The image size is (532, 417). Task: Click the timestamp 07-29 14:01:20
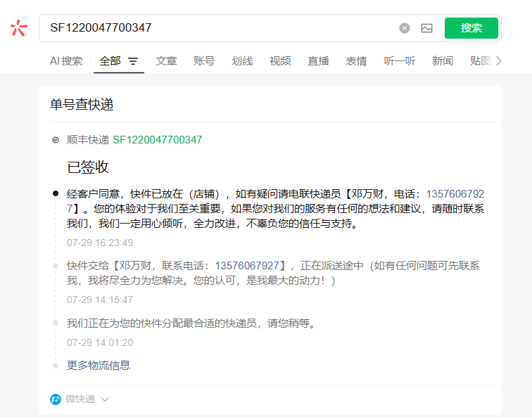(100, 342)
